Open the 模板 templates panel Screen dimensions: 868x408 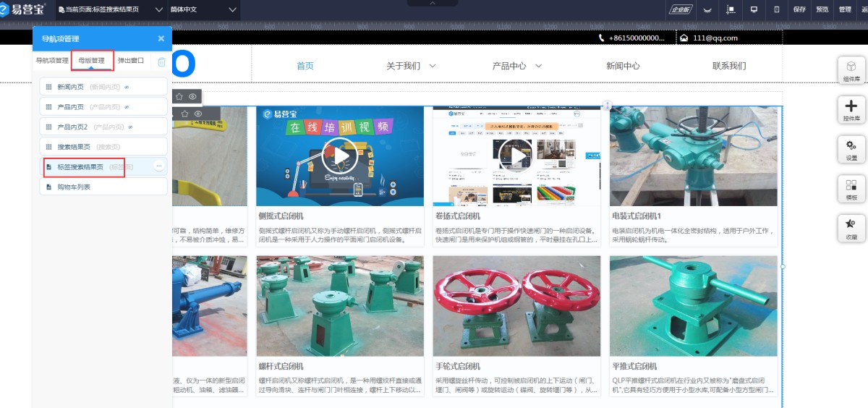pos(851,190)
